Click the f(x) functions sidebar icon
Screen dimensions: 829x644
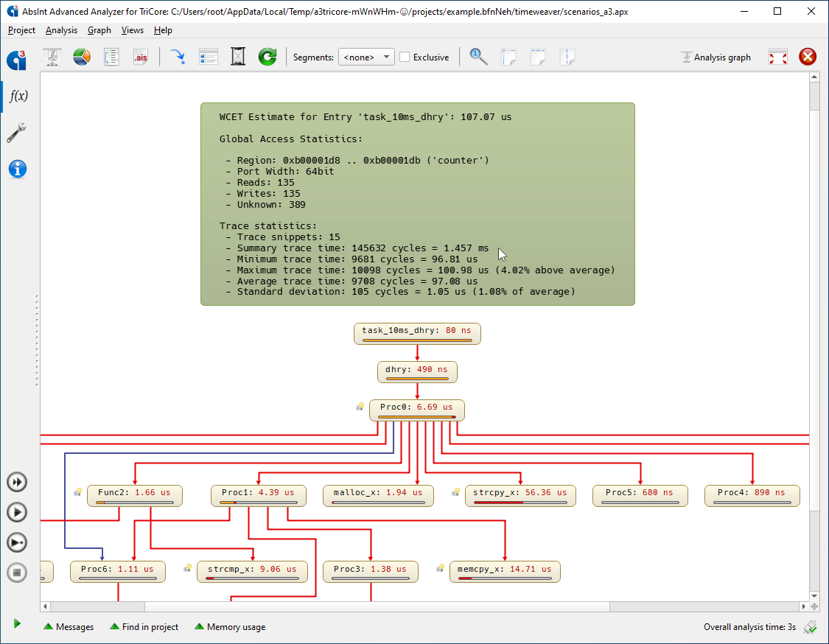click(18, 97)
